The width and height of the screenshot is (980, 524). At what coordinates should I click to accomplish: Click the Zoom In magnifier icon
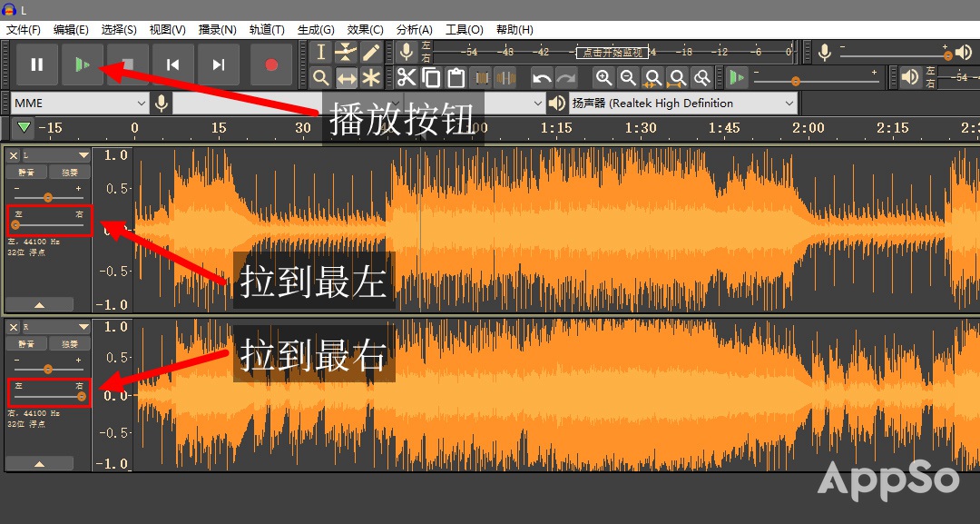(604, 77)
